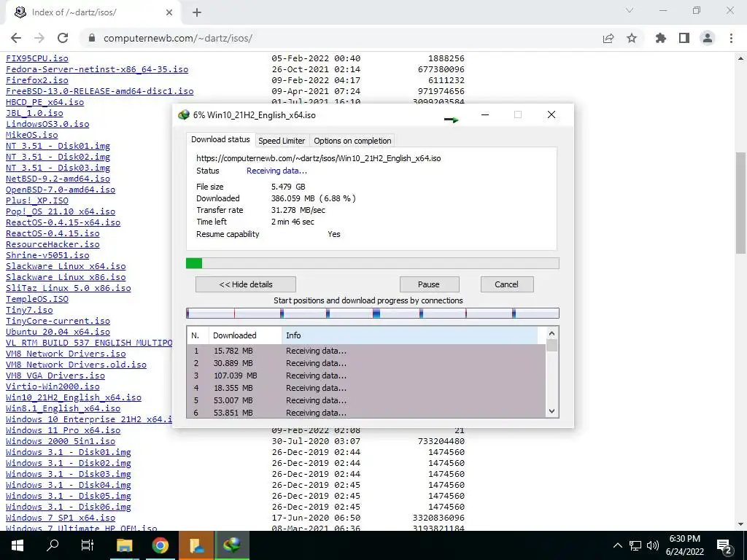Open the ReactOS-0.4.15-x64.iso link
Viewport: 747px width, 560px height.
coord(63,222)
